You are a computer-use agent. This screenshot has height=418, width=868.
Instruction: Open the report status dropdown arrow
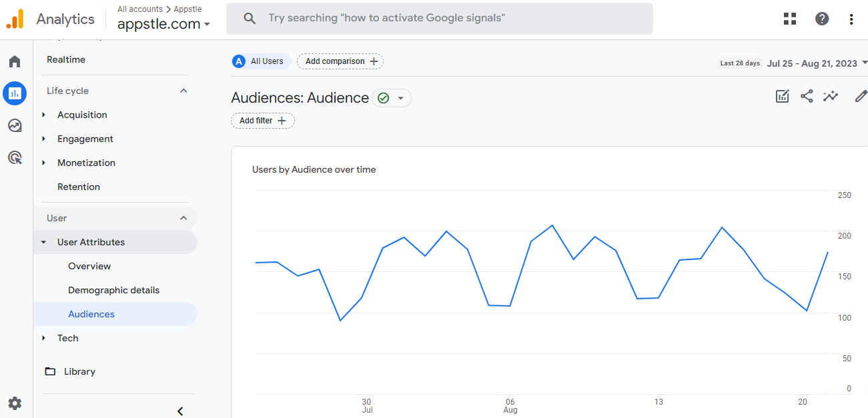pos(401,98)
